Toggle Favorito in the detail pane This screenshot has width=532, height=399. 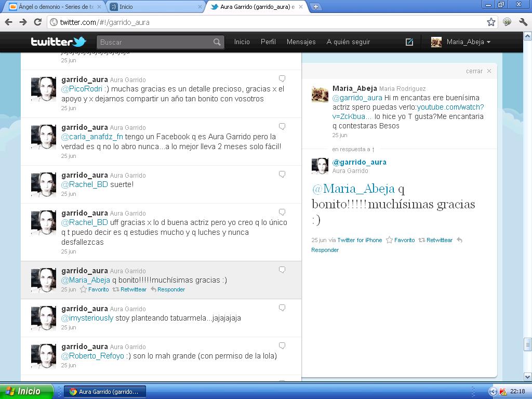[x=400, y=240]
